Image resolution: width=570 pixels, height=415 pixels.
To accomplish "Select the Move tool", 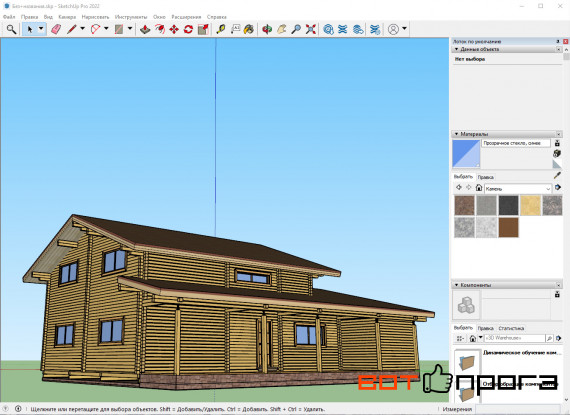I will click(174, 29).
